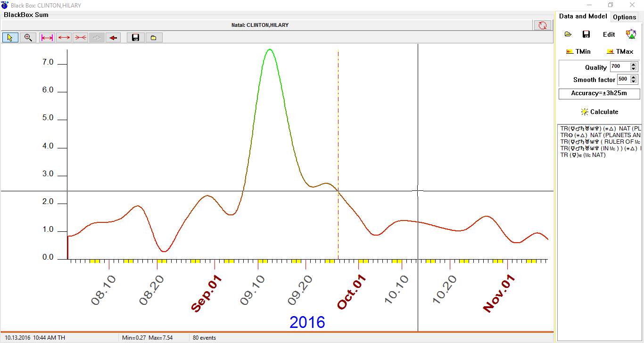Click the red back arrow icon
This screenshot has height=343, width=644.
tap(113, 38)
